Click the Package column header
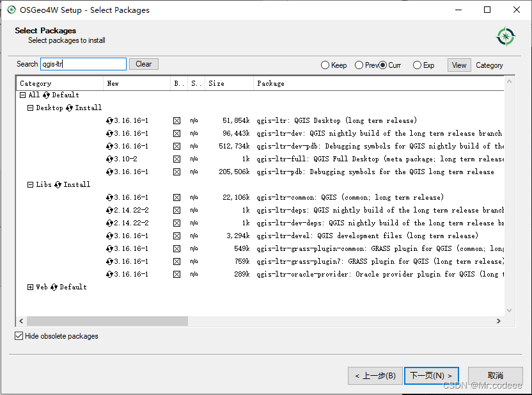 pos(379,83)
